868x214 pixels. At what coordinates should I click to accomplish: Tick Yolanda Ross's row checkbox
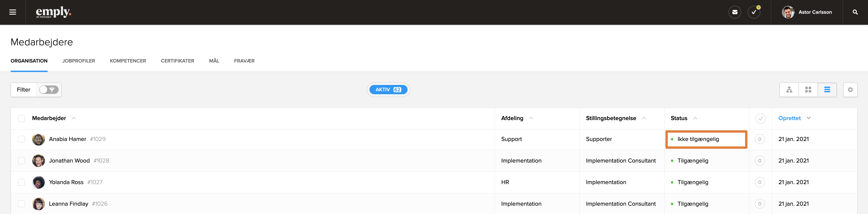[x=22, y=182]
